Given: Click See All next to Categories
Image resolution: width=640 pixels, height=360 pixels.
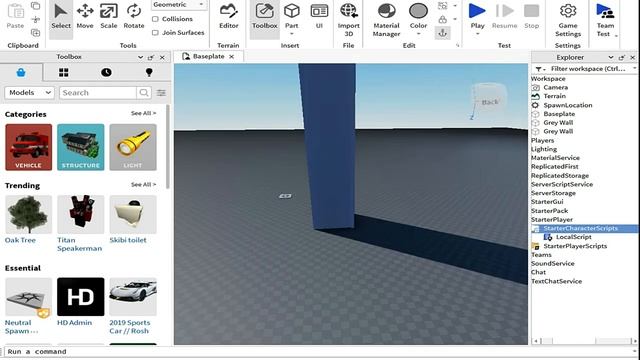Looking at the screenshot, I should 143,113.
